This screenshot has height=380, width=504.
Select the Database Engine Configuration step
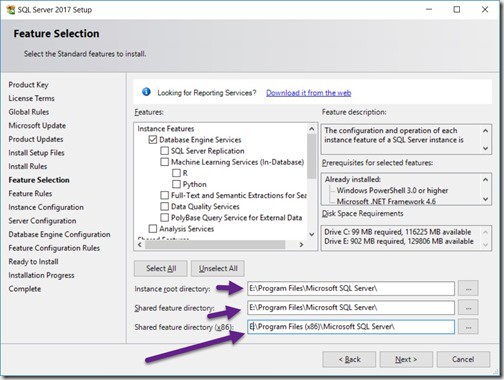tap(59, 234)
